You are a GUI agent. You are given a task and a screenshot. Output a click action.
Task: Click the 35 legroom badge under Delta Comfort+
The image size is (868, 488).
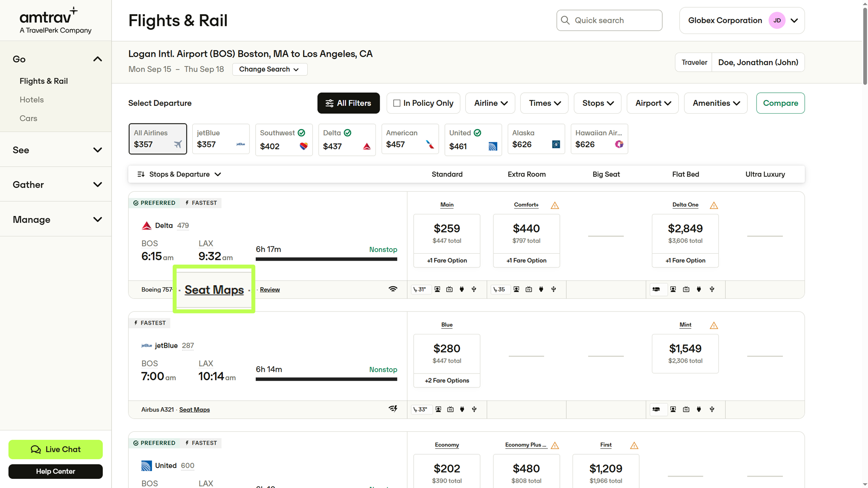[x=500, y=289]
